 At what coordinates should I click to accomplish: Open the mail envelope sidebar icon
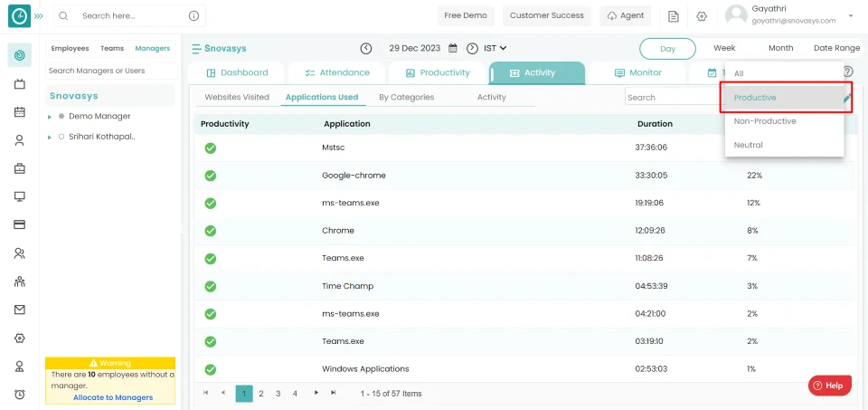point(19,310)
